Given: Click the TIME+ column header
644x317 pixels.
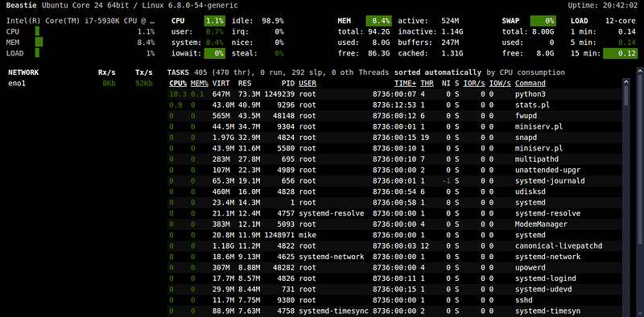Looking at the screenshot, I should [x=406, y=84].
